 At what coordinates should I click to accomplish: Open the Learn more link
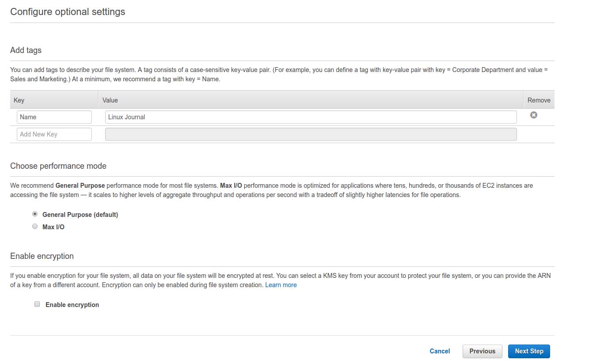[x=281, y=285]
